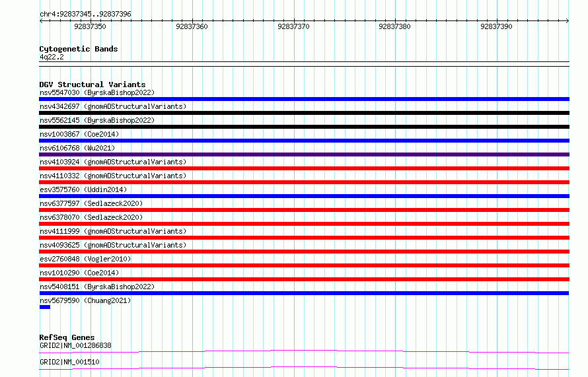588x377 pixels.
Task: Click the ruler's left arrowhead
Action: click(x=41, y=21)
